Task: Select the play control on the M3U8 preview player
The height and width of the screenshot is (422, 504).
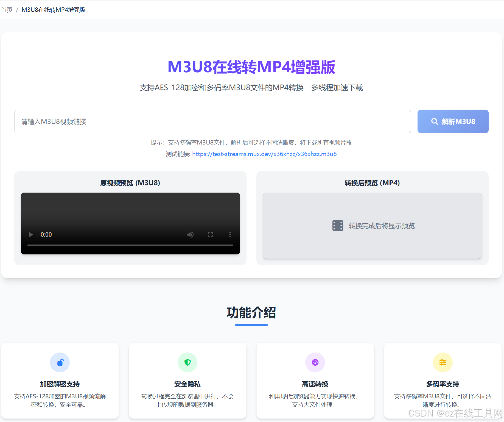Action: tap(31, 234)
